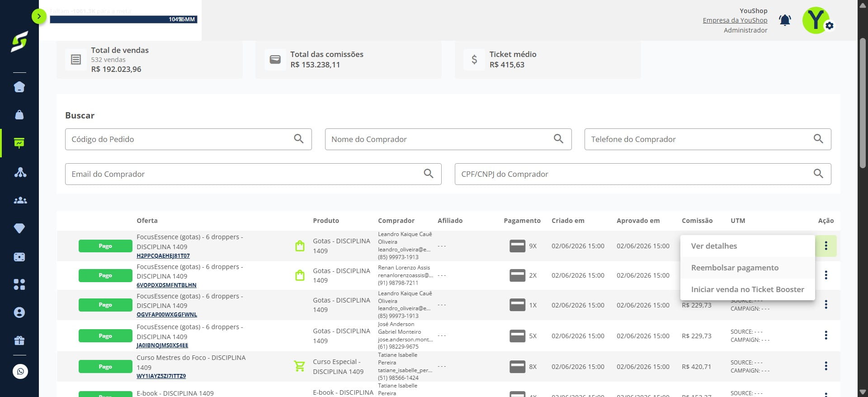868x397 pixels.
Task: Open WhatsApp support icon in sidebar
Action: point(20,372)
